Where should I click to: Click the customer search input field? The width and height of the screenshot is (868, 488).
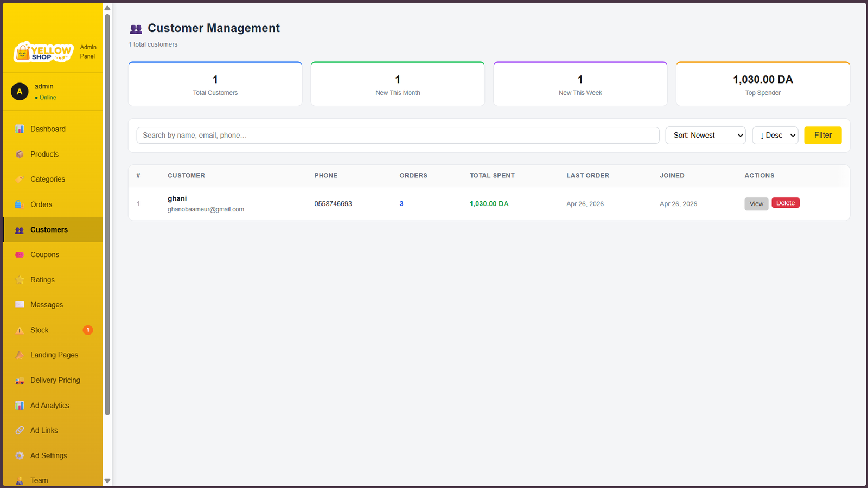[x=398, y=136]
